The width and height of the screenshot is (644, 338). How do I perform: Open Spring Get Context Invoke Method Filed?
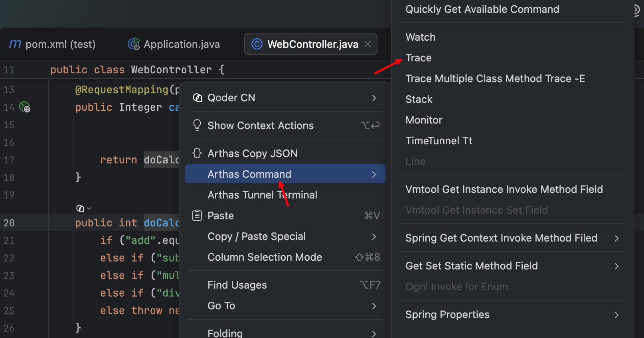click(x=513, y=238)
